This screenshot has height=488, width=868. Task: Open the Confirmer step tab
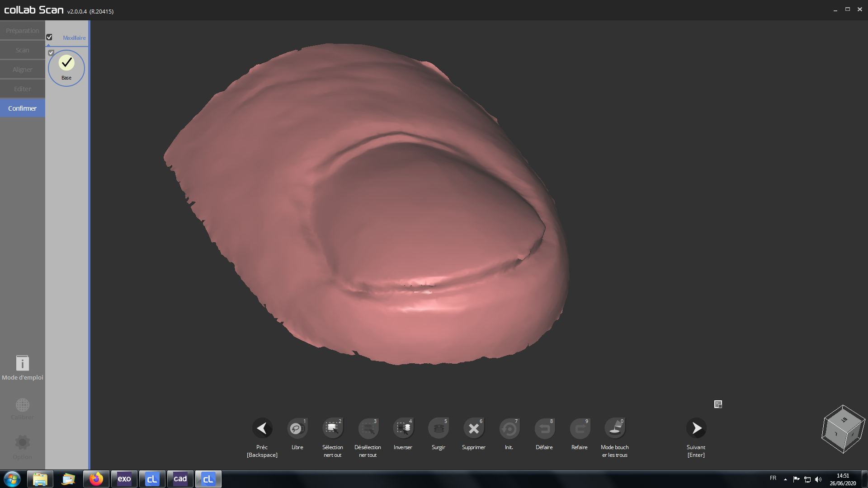[x=22, y=108]
